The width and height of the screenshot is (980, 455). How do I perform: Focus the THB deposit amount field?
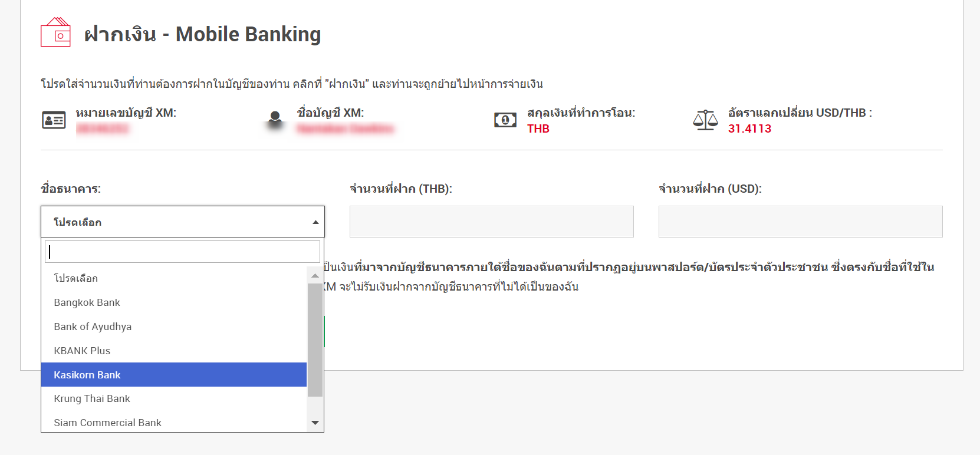point(492,222)
